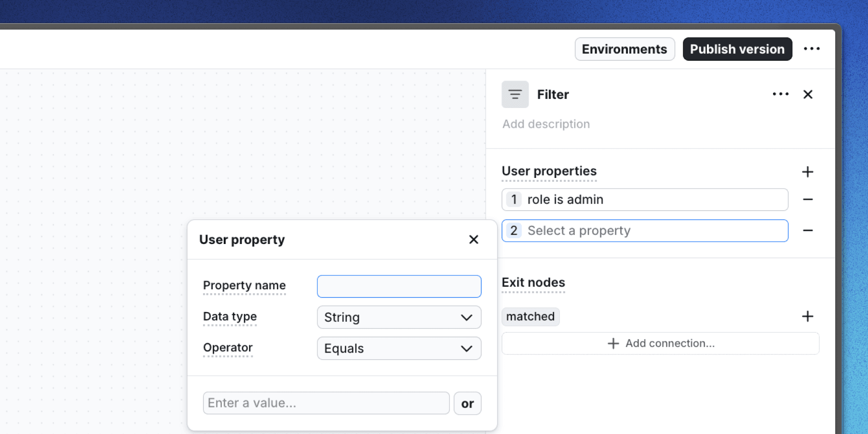868x434 pixels.
Task: Open the top-right ellipsis menu
Action: [812, 48]
